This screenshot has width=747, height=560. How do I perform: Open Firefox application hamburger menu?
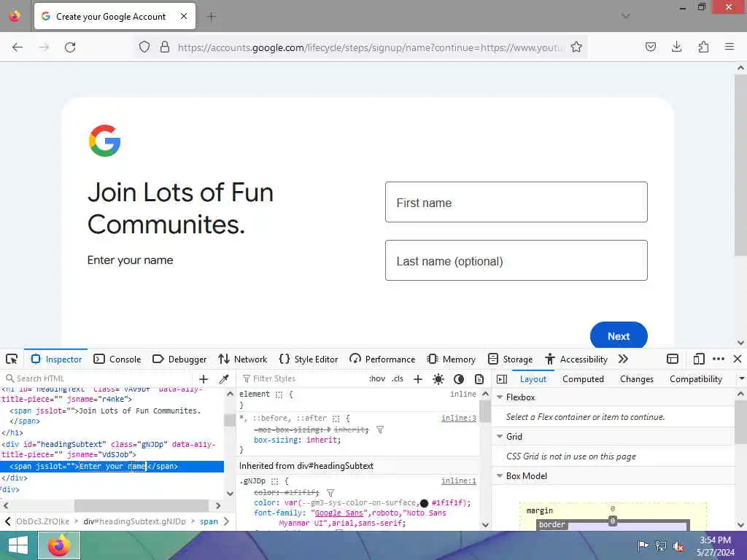pos(729,47)
